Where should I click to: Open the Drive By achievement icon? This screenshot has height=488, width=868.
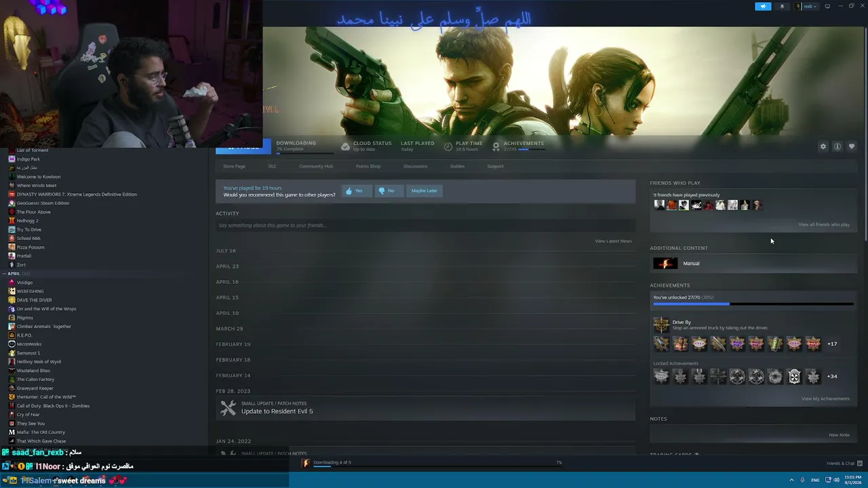coord(660,325)
